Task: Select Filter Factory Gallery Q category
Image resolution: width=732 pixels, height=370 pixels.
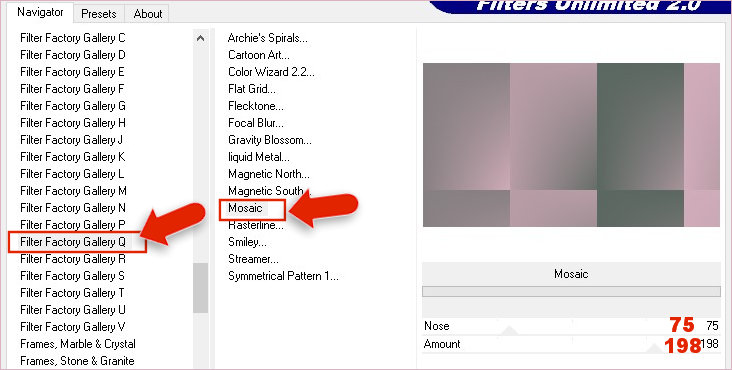Action: coord(73,242)
